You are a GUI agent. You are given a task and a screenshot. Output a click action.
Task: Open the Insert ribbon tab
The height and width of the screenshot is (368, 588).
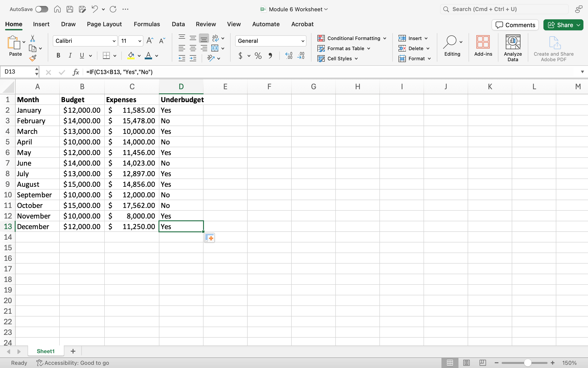click(41, 24)
